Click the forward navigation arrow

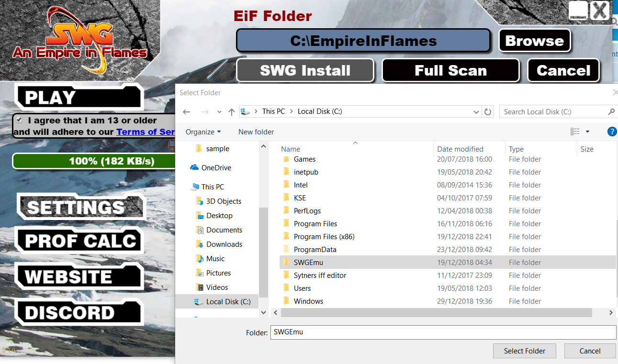[204, 112]
